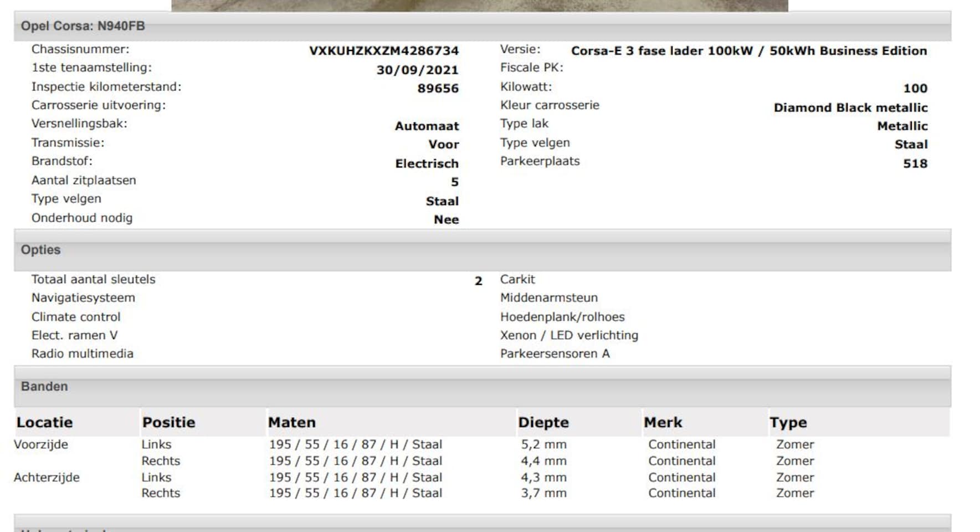
Task: Select the 5,2 mm tread depth value
Action: coord(543,444)
